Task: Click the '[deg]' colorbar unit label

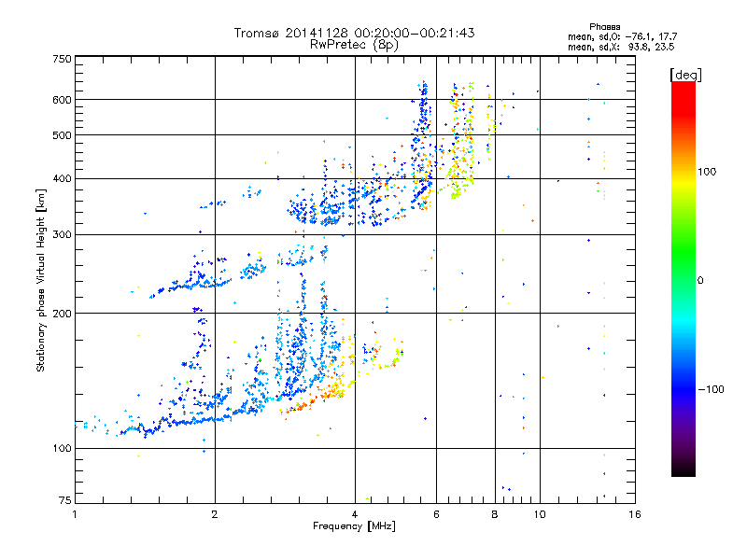Action: 685,75
